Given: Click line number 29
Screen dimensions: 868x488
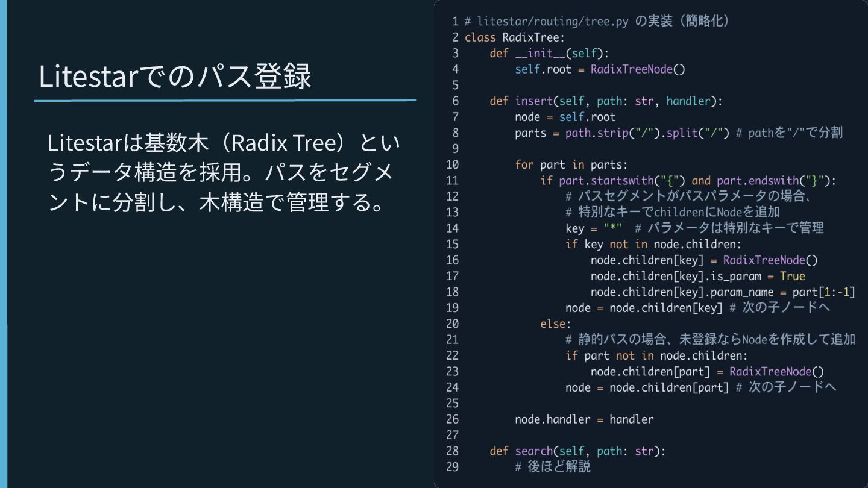Looking at the screenshot, I should (452, 467).
